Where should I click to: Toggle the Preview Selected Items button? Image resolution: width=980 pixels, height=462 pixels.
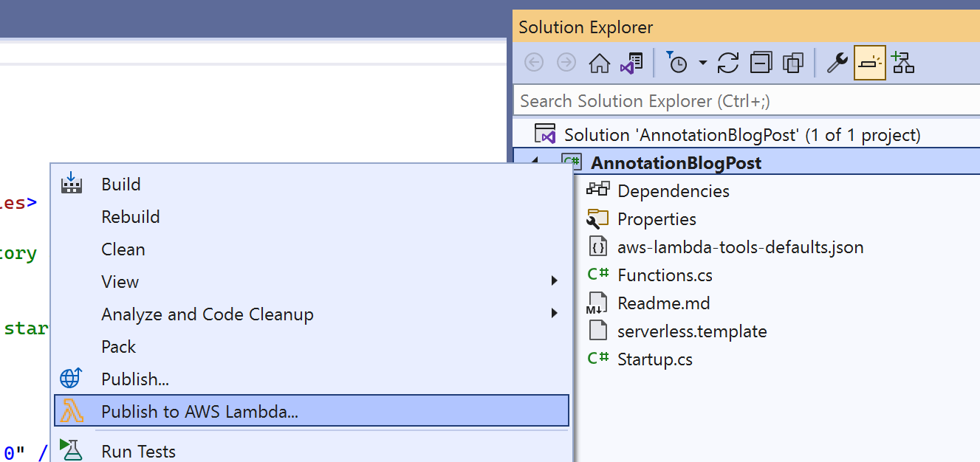pyautogui.click(x=870, y=63)
